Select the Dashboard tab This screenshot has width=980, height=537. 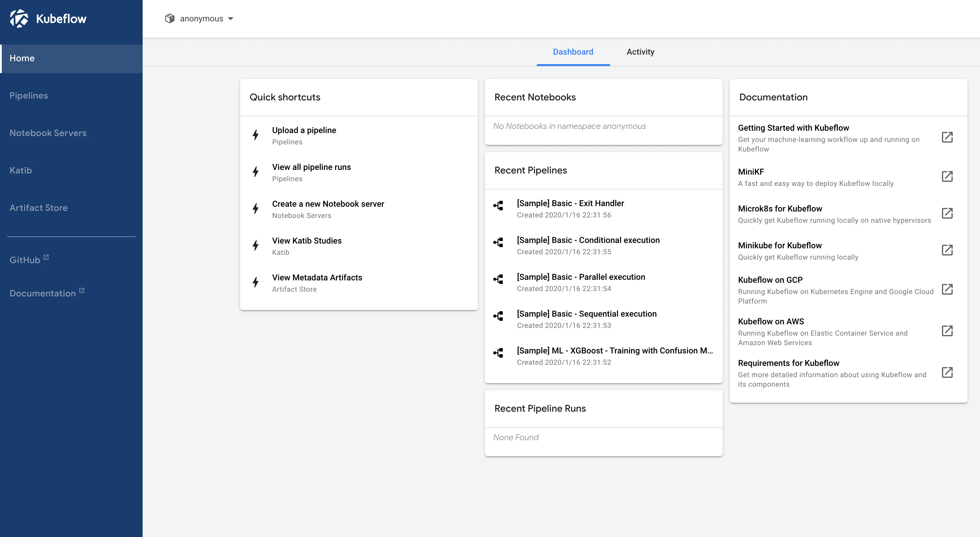tap(573, 52)
